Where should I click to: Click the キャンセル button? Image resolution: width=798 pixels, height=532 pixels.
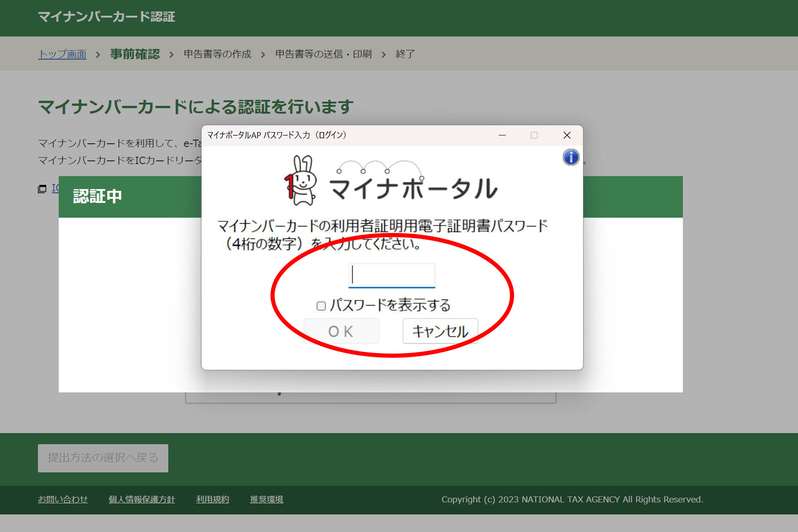pos(440,331)
